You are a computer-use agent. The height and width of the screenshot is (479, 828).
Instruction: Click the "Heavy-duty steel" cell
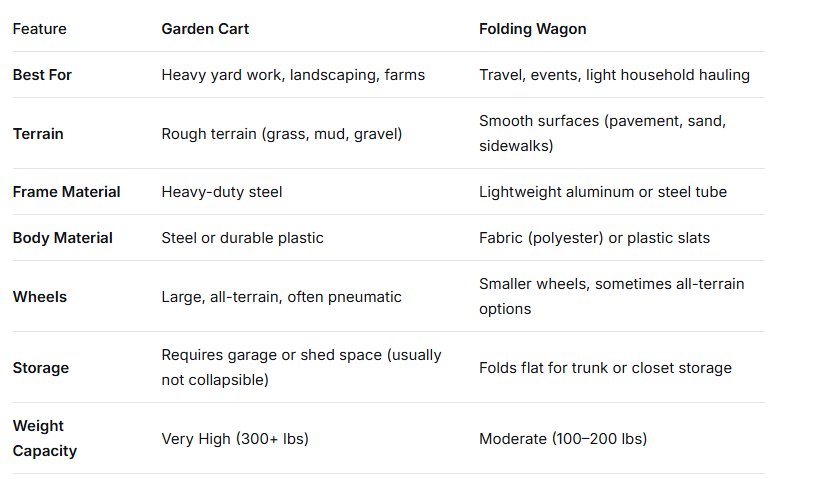pos(221,192)
